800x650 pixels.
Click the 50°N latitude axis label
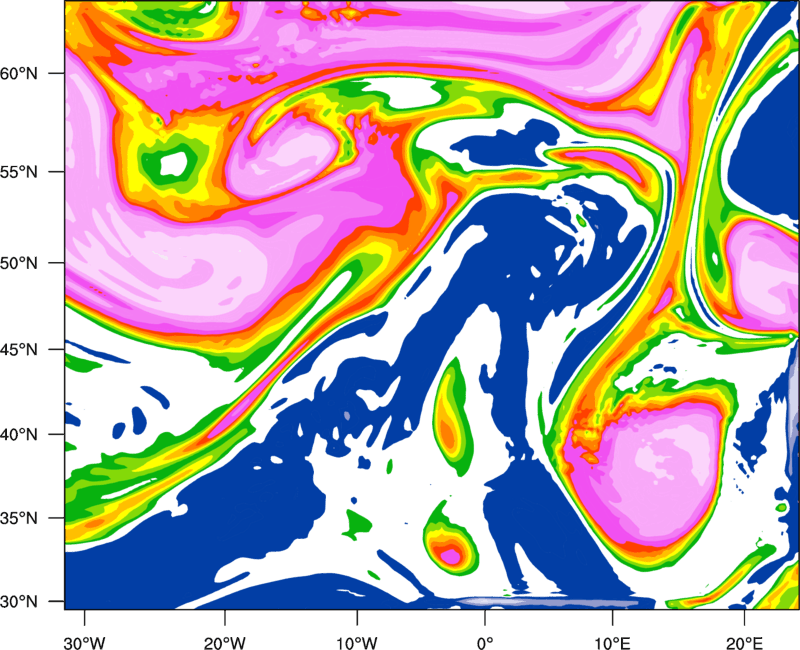[x=19, y=263]
